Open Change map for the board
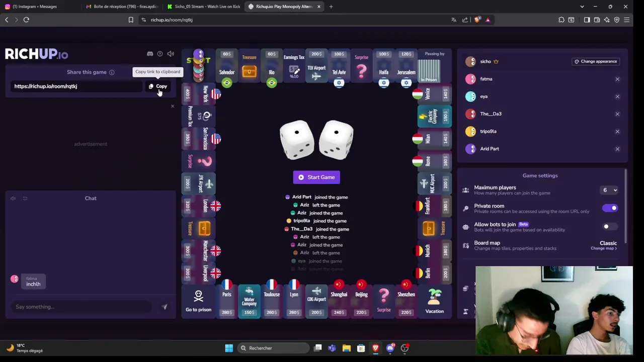This screenshot has height=362, width=644. coord(603,248)
